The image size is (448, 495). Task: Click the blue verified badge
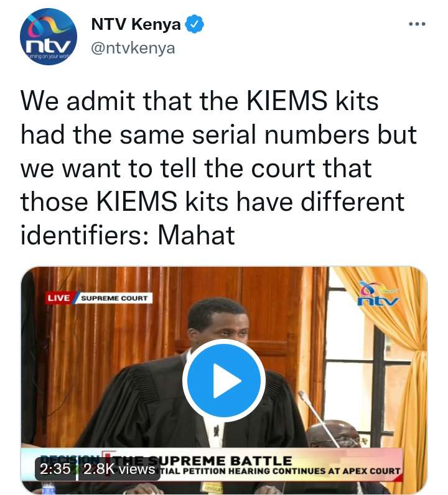194,24
